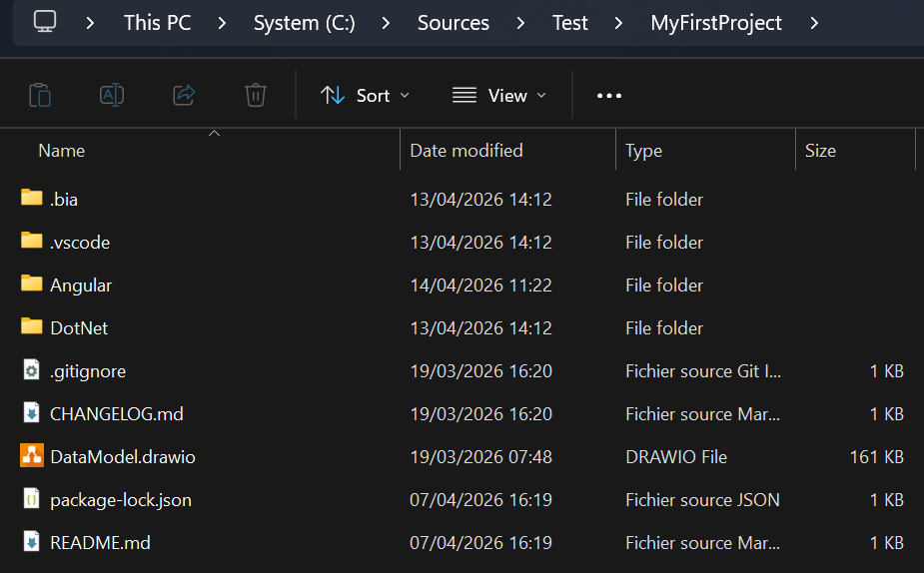Expand chevron after This PC
Viewport: 924px width, 573px height.
(222, 23)
